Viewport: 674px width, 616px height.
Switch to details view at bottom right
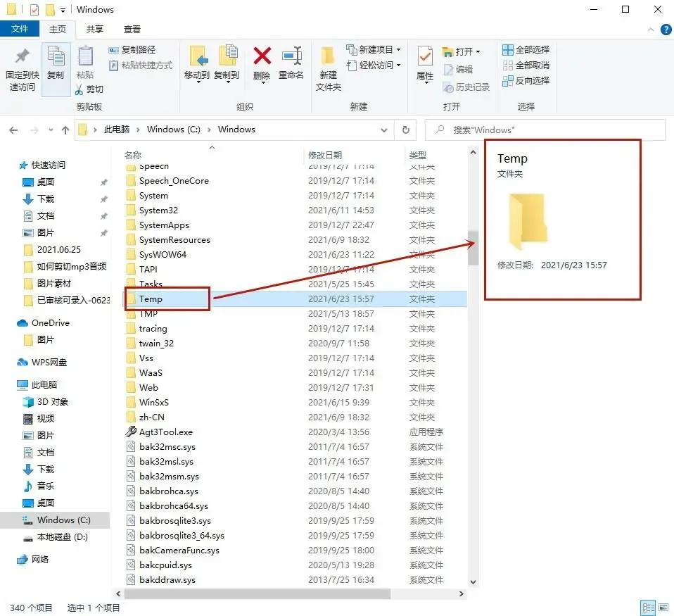click(x=649, y=607)
